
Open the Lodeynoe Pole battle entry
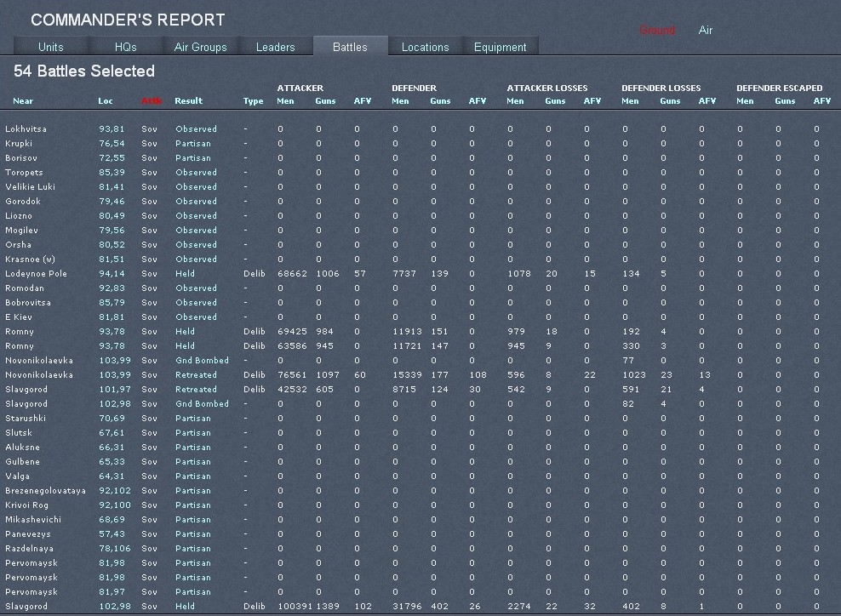point(36,274)
